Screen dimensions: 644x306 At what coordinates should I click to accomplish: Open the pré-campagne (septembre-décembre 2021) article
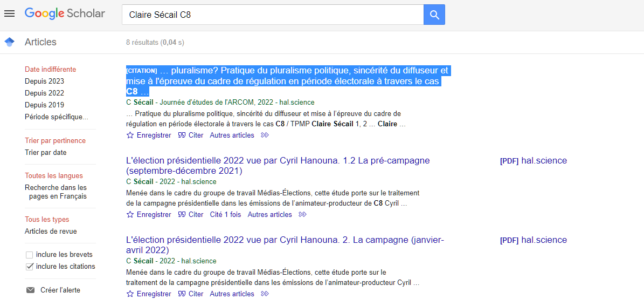point(278,165)
